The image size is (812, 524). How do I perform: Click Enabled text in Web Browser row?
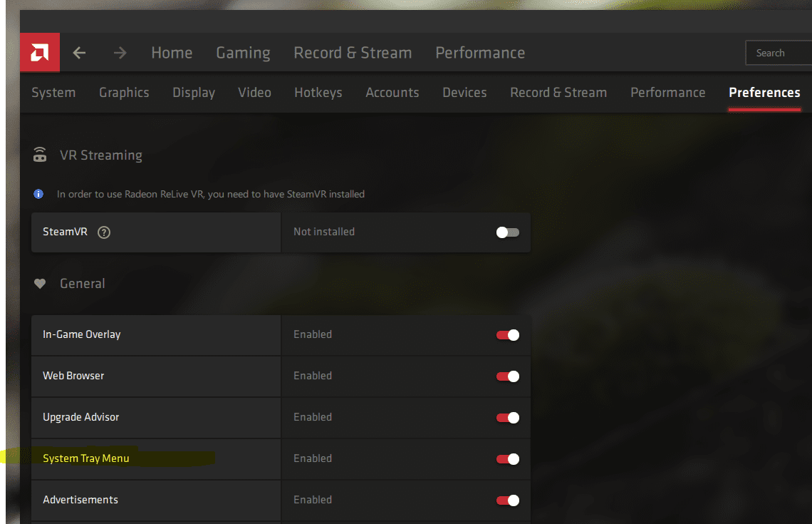coord(313,376)
